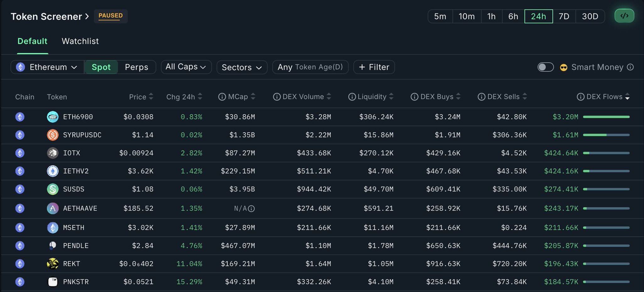Click the N/A info icon for AETHAAVE
The width and height of the screenshot is (644, 292).
coord(251,208)
